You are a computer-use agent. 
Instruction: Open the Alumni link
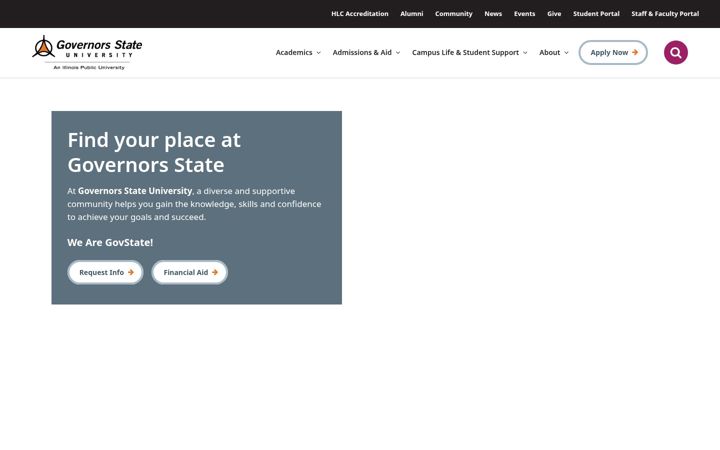pos(411,14)
